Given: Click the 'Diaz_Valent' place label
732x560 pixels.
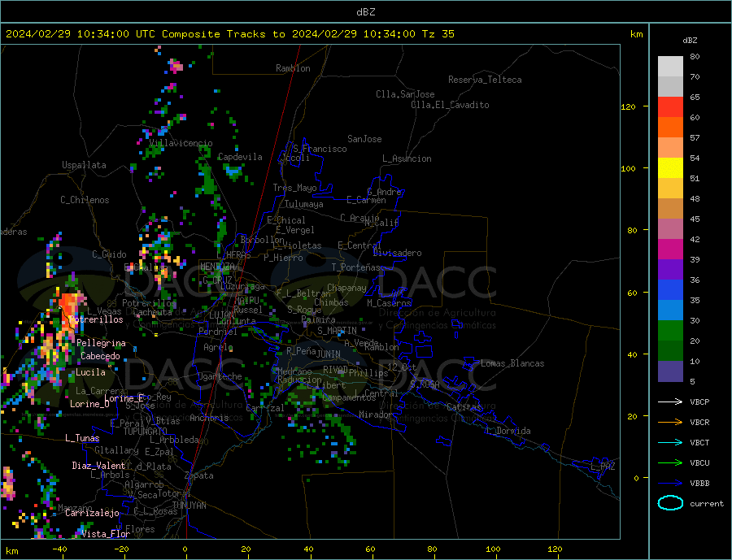Looking at the screenshot, I should (x=99, y=466).
